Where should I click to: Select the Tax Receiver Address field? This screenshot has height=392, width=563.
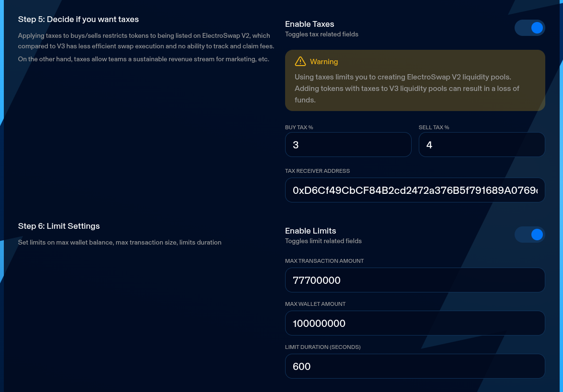(415, 190)
